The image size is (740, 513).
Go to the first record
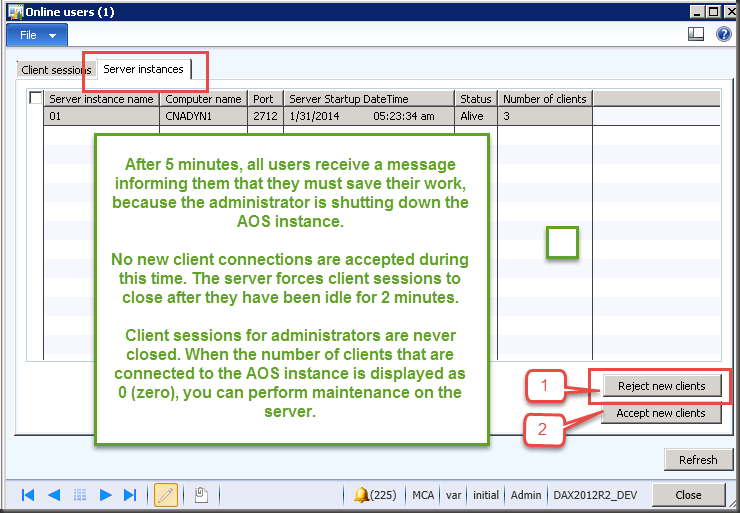coord(28,495)
